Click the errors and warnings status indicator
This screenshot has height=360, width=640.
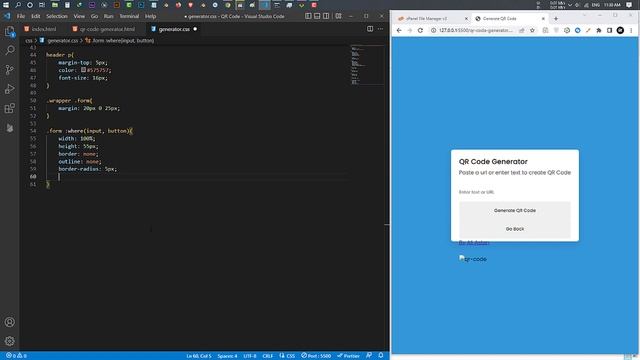[x=16, y=356]
